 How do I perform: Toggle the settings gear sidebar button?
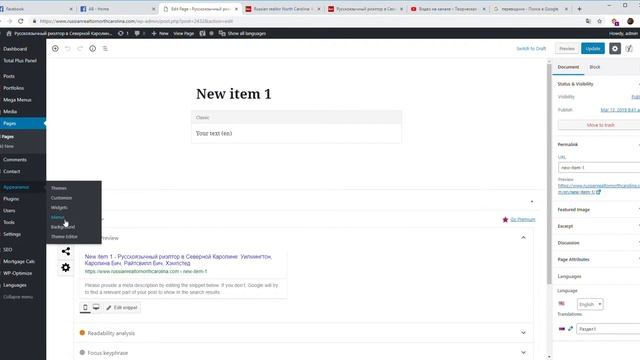pos(615,49)
